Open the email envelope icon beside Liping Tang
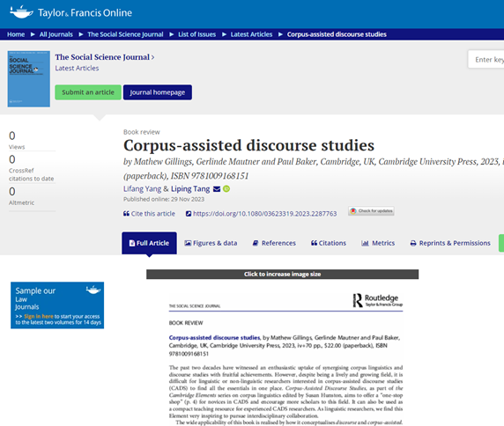This screenshot has width=504, height=426. point(217,189)
